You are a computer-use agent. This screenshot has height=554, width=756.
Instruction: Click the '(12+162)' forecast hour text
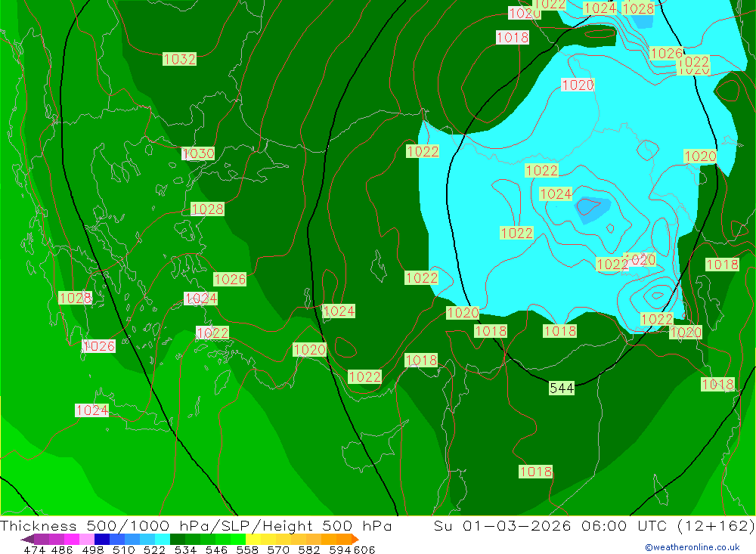click(x=715, y=525)
